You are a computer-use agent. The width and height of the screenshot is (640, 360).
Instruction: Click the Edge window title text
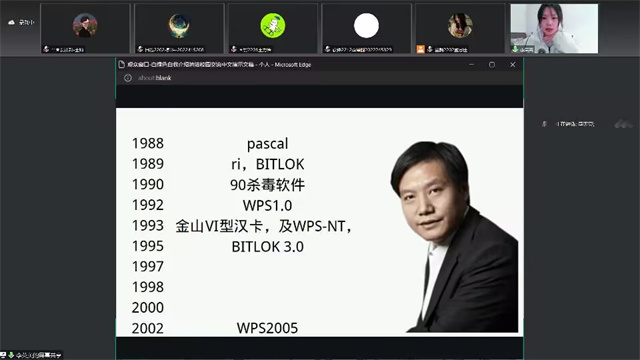219,64
